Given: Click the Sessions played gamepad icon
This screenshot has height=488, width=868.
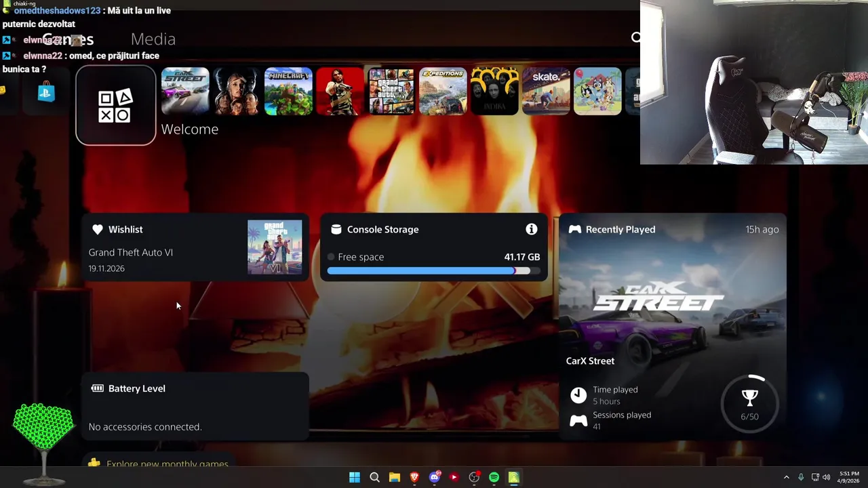Looking at the screenshot, I should tap(578, 421).
